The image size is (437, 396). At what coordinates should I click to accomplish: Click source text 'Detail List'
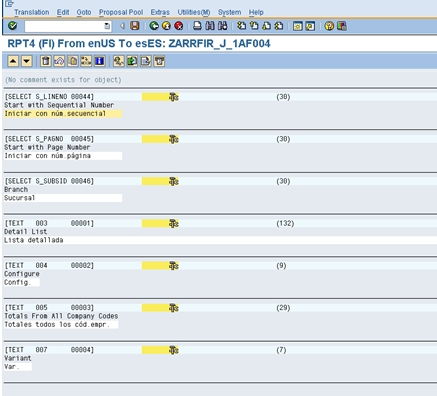tap(25, 231)
